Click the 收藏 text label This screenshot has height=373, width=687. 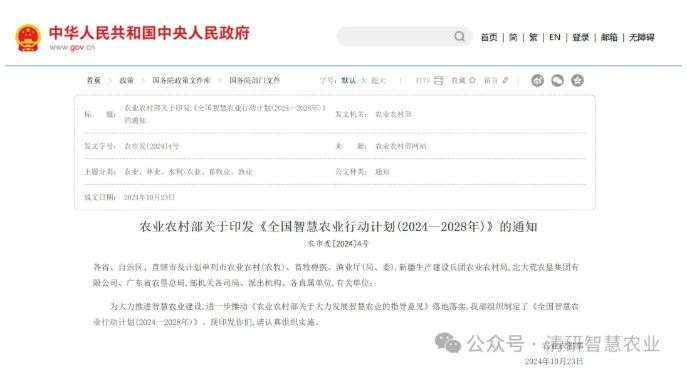[x=458, y=81]
